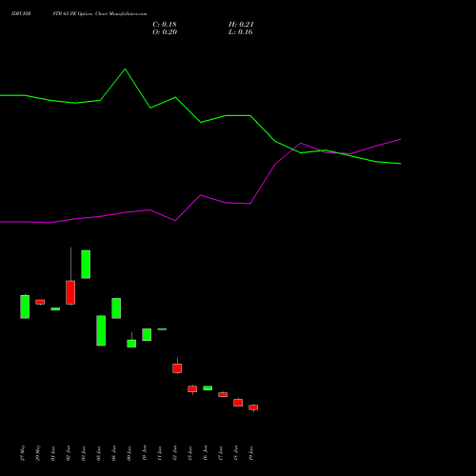Click the close value 'C: 0.18'
Screen dimensions: 476x476
[x=165, y=25]
